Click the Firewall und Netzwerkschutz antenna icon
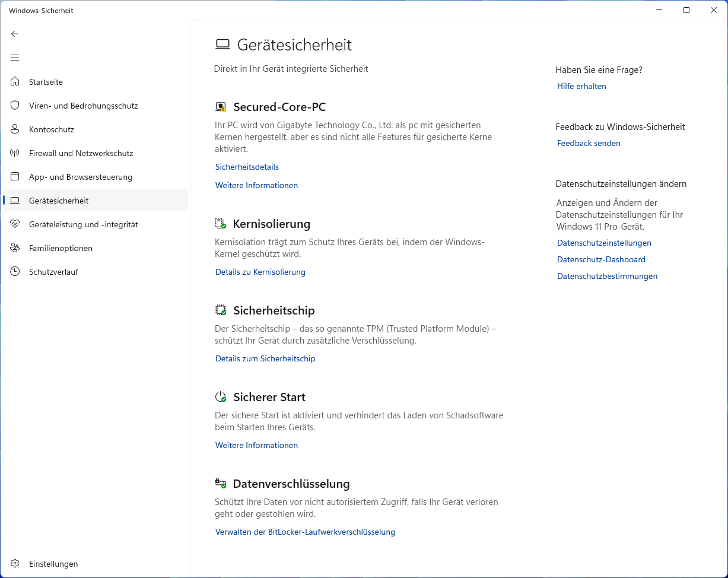 pos(15,153)
